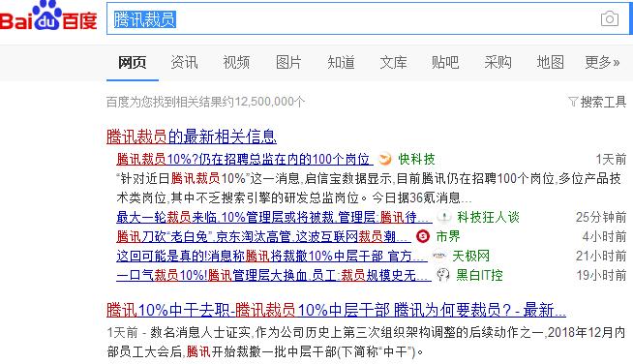Click the 快科技 source name
633x364 pixels.
pos(416,159)
